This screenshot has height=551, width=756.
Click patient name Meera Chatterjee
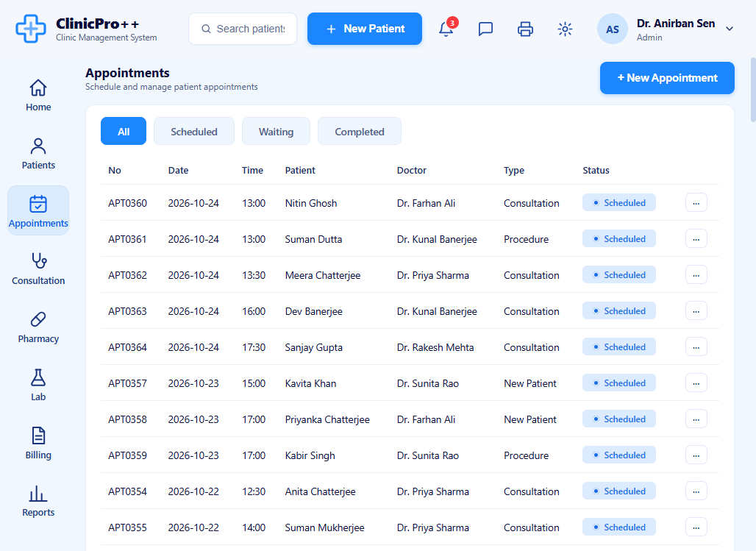(323, 275)
